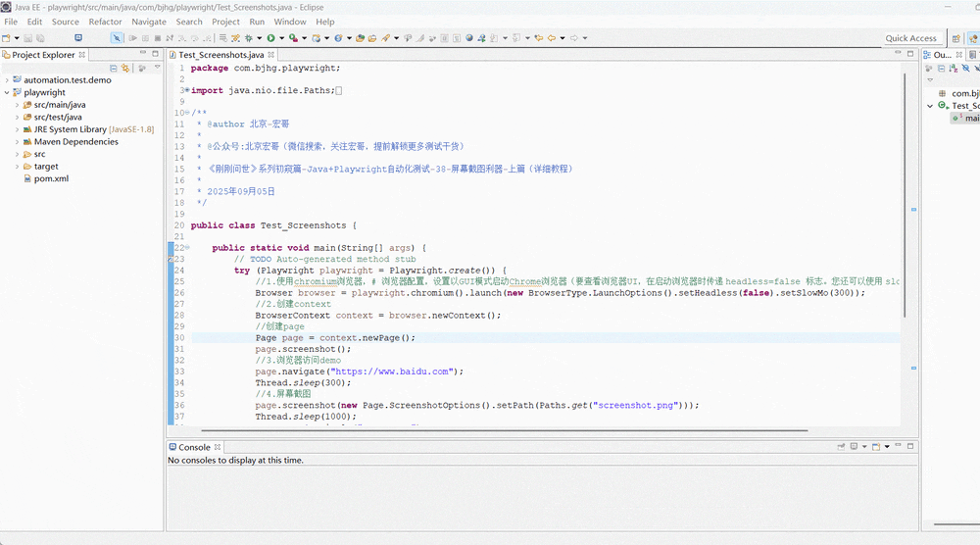Screen dimensions: 980x545
Task: Collapse Javadoc comment fold on line 10
Action: click(187, 113)
